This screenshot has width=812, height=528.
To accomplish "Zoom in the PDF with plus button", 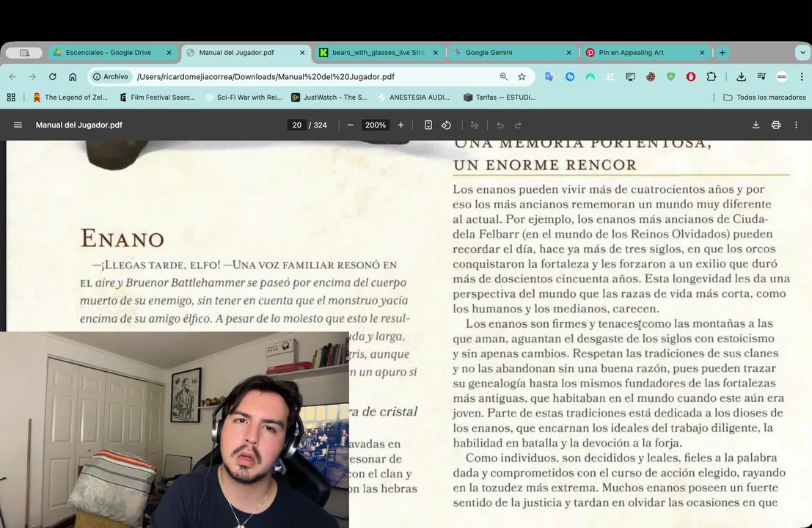I will click(400, 125).
